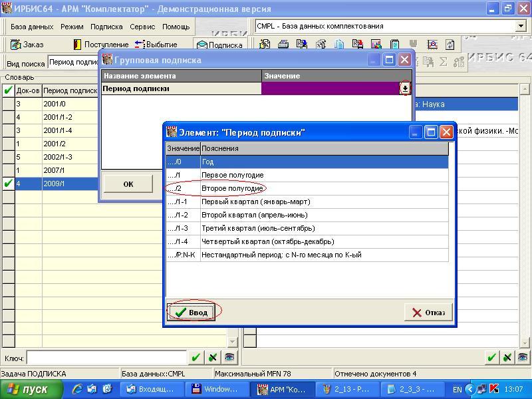Click inside the Ключ input field
This screenshot has width=532, height=399.
tap(106, 358)
